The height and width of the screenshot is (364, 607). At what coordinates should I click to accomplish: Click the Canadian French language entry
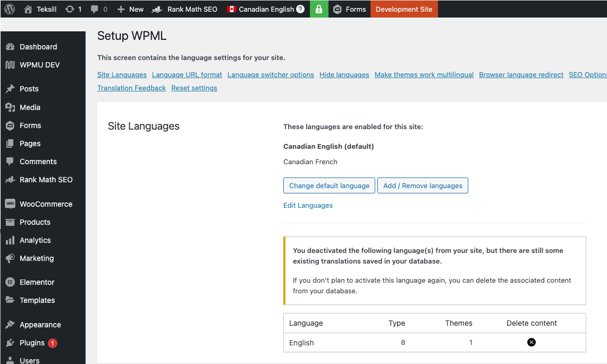pyautogui.click(x=310, y=162)
